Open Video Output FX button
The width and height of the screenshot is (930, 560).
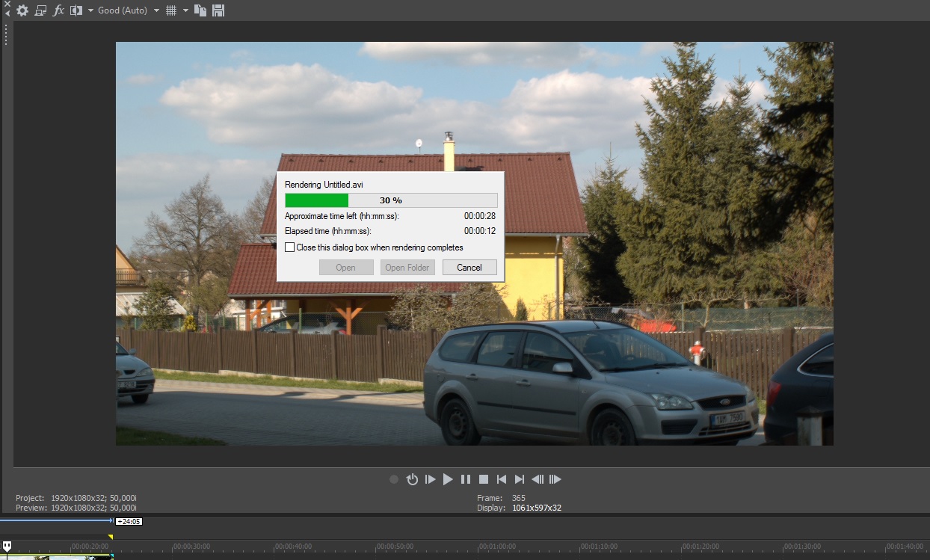58,10
